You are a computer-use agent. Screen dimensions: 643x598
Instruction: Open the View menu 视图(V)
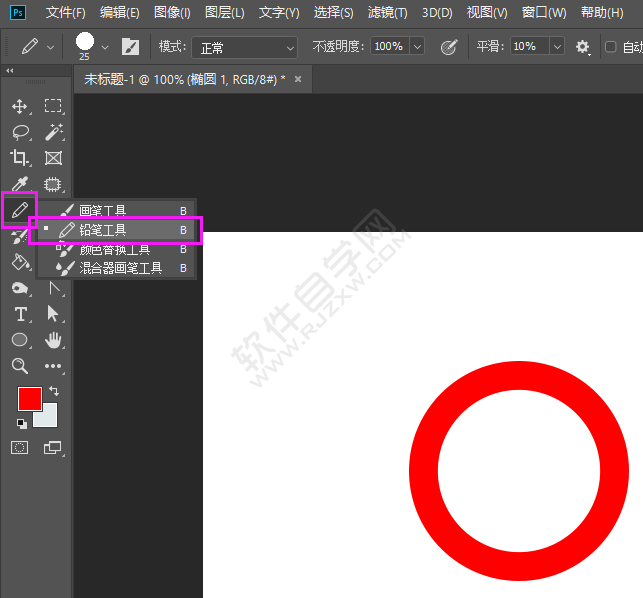487,13
